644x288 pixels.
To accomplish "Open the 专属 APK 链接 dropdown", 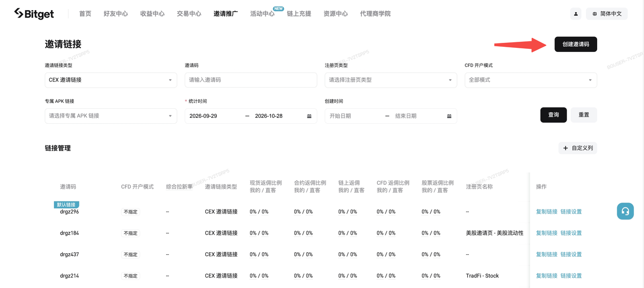I will tap(111, 116).
